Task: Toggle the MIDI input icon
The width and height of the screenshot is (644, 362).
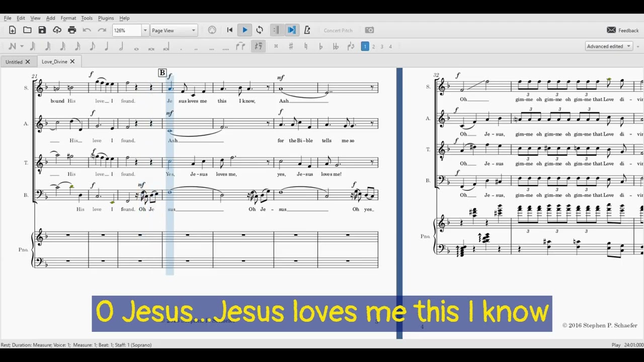Action: (212, 30)
